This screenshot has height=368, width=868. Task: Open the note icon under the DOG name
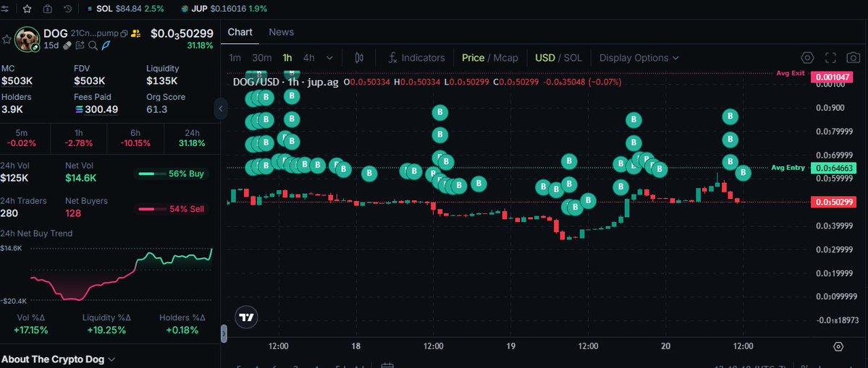tap(80, 46)
